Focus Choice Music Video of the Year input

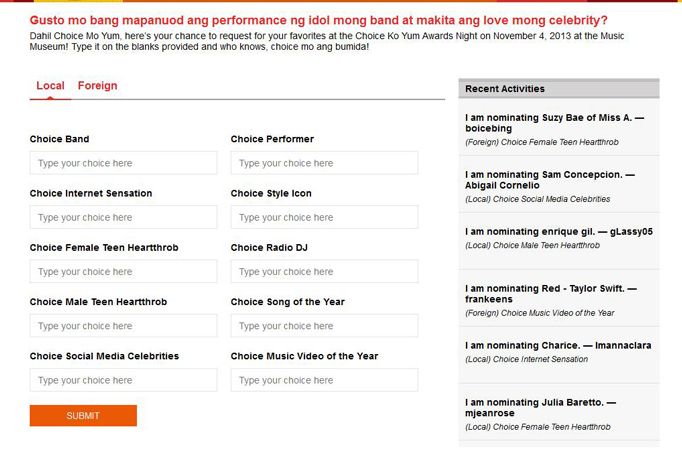[324, 380]
